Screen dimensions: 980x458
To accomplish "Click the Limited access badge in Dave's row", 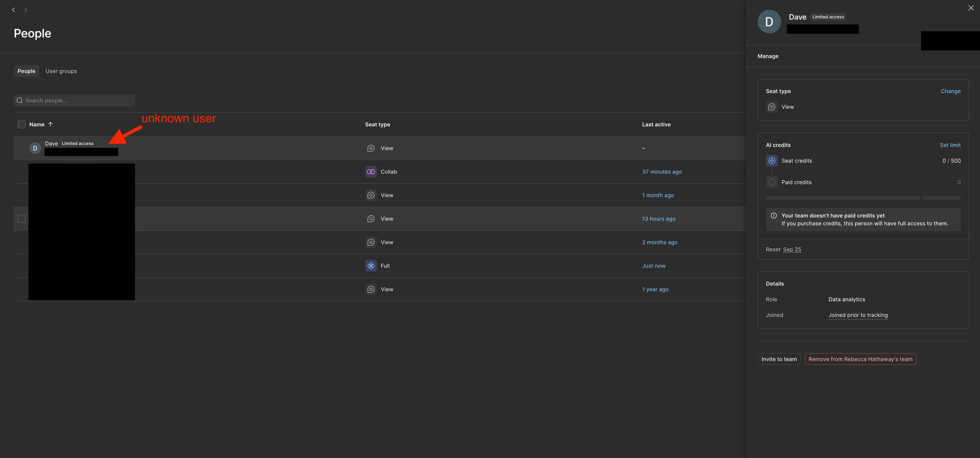I will coord(78,144).
